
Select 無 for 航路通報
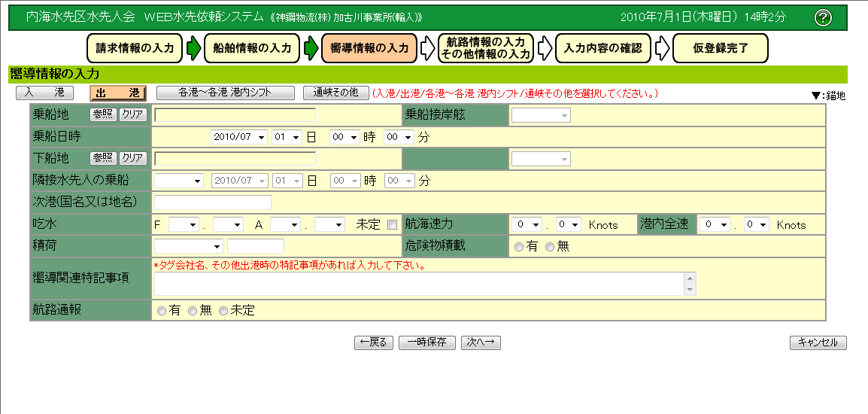click(193, 311)
